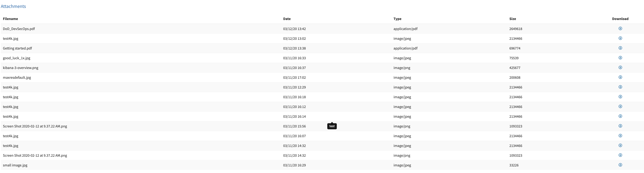Download test4k.jpg dated 03/11/20 12:29
The width and height of the screenshot is (644, 173).
(620, 87)
